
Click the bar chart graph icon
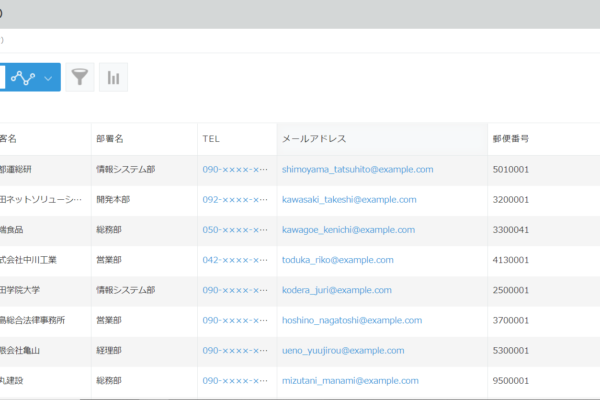coord(113,77)
